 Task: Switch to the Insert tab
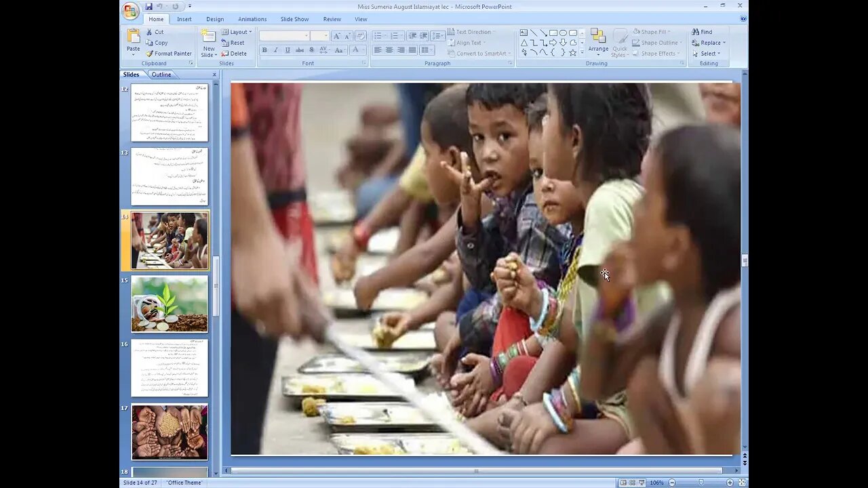click(x=184, y=19)
